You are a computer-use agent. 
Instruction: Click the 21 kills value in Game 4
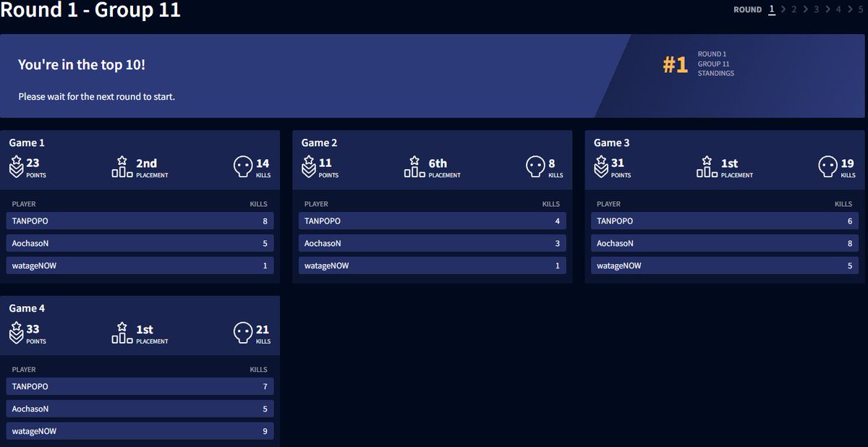[263, 329]
